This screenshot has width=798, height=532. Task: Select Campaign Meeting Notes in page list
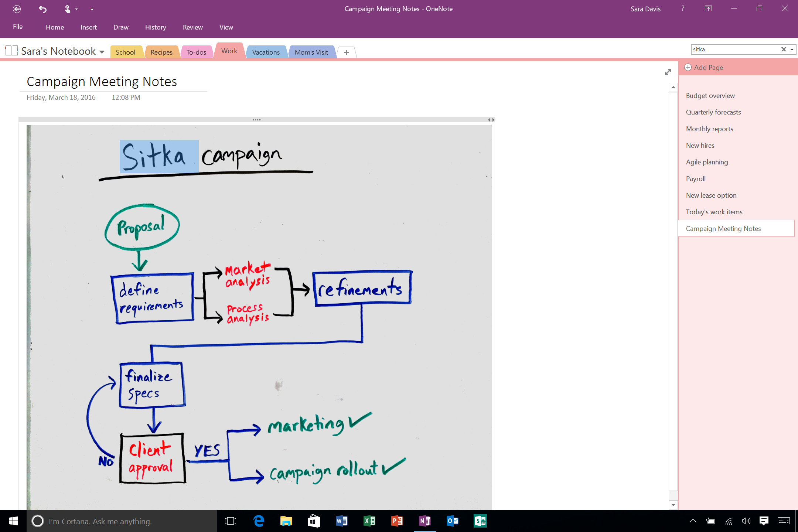point(736,229)
